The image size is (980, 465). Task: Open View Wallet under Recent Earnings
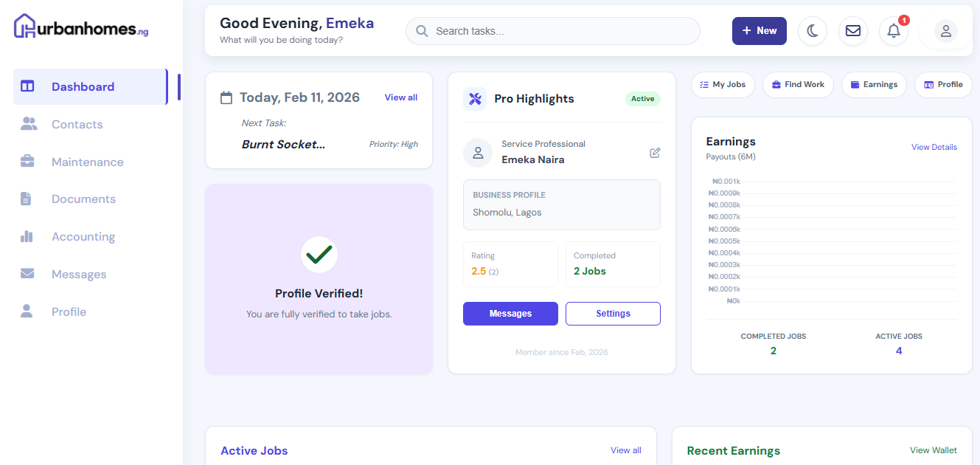click(x=933, y=449)
